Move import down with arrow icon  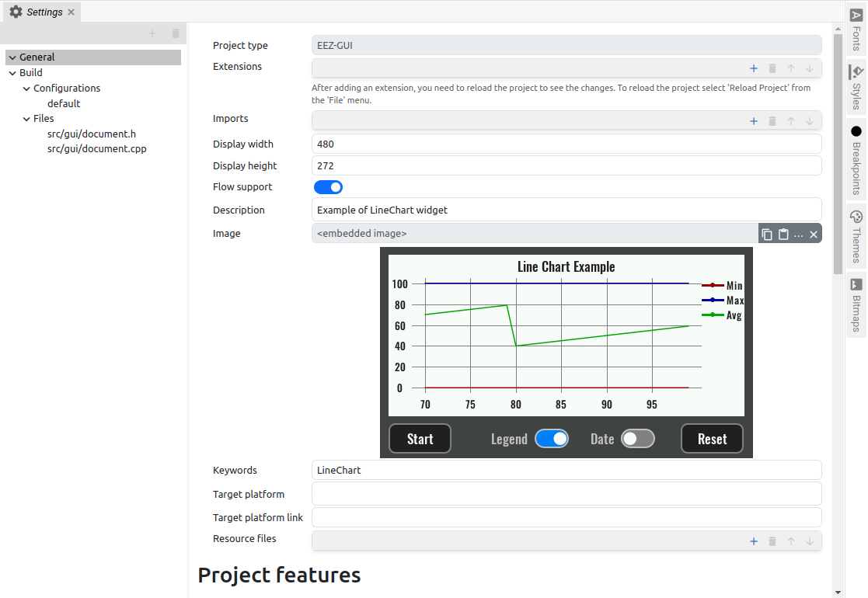(x=809, y=121)
